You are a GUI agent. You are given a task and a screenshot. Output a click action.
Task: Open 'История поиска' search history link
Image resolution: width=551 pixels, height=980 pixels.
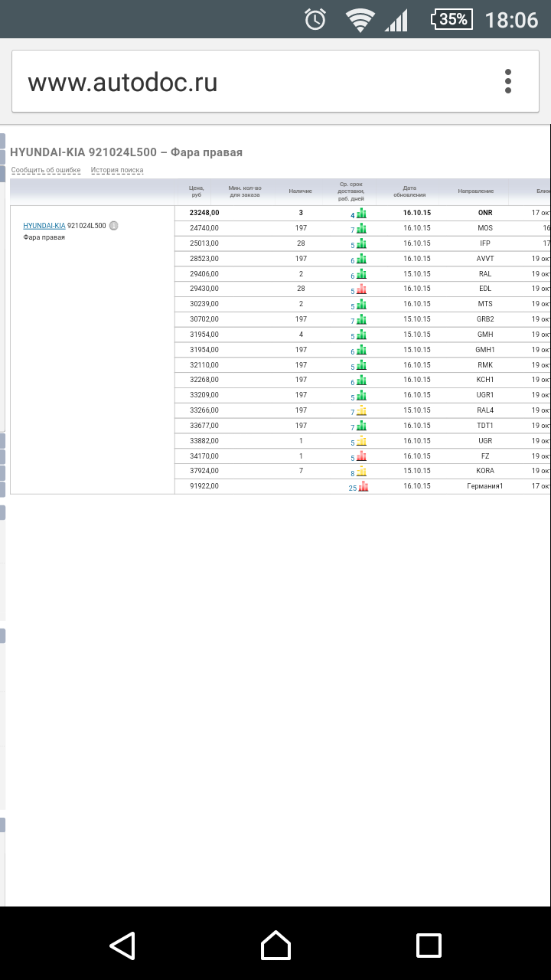pos(117,170)
